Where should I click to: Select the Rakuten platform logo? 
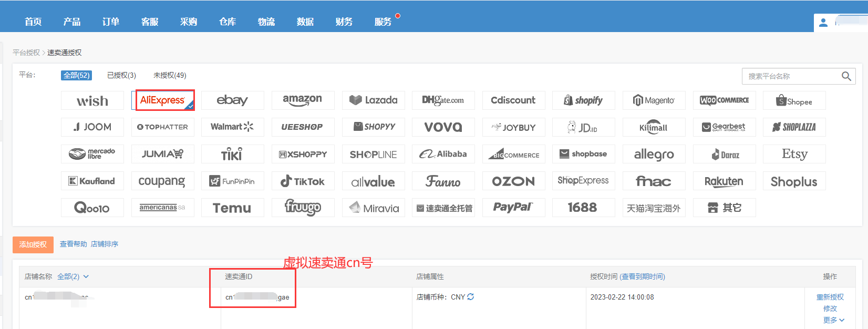[x=725, y=181]
